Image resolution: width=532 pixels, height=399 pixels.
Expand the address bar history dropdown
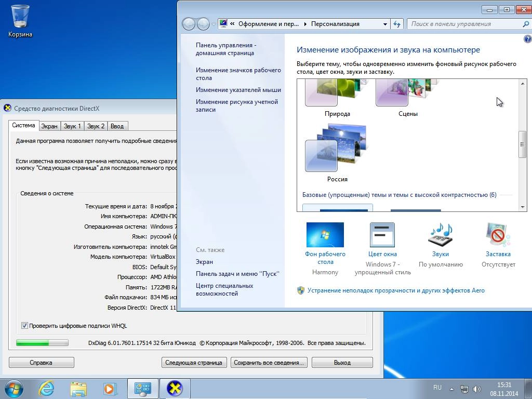385,24
